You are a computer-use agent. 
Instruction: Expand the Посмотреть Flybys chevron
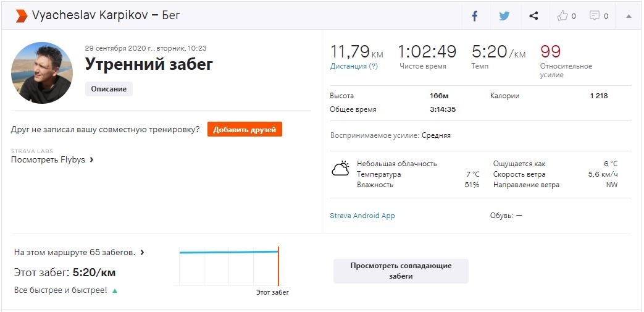(92, 160)
